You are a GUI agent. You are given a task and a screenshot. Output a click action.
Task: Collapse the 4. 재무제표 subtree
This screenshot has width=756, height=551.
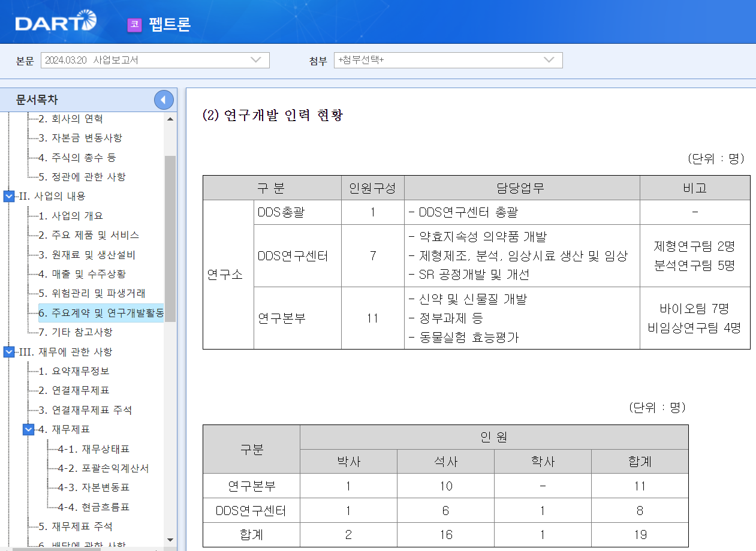point(28,429)
